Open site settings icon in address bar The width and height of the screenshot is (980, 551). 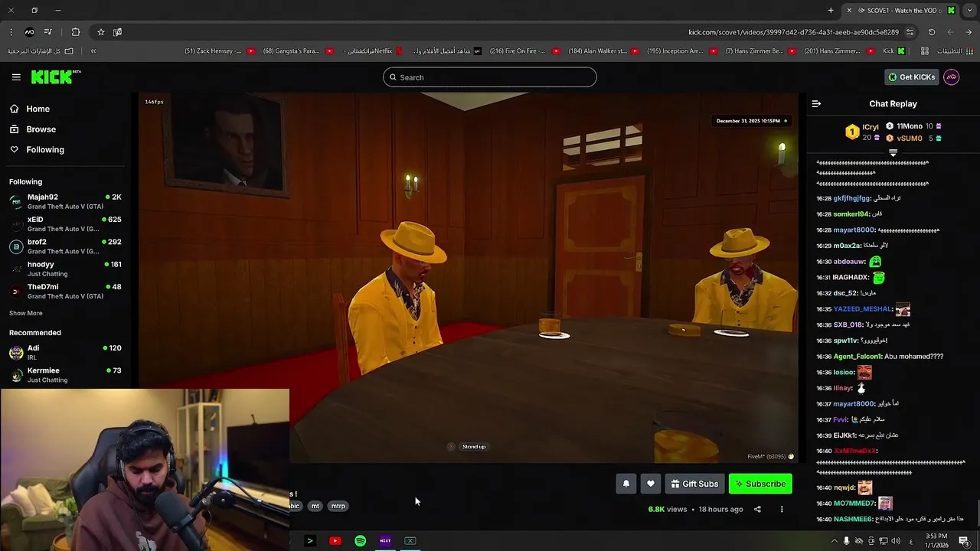coord(910,32)
